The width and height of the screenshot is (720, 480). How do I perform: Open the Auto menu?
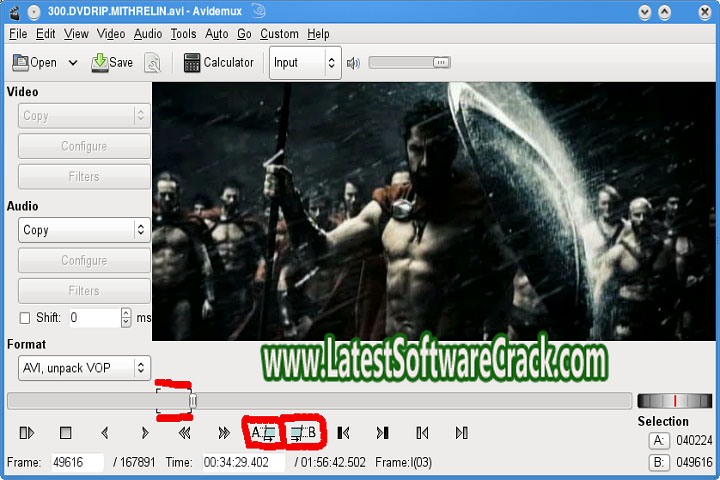(216, 34)
